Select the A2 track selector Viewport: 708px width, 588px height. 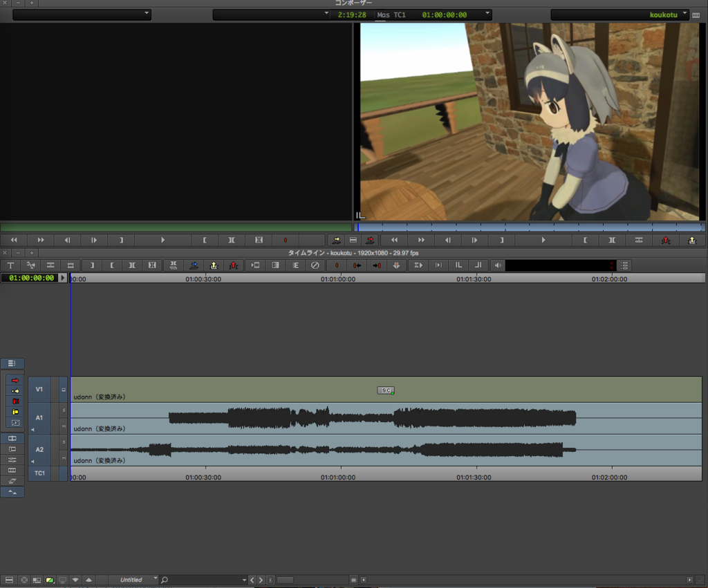(39, 449)
